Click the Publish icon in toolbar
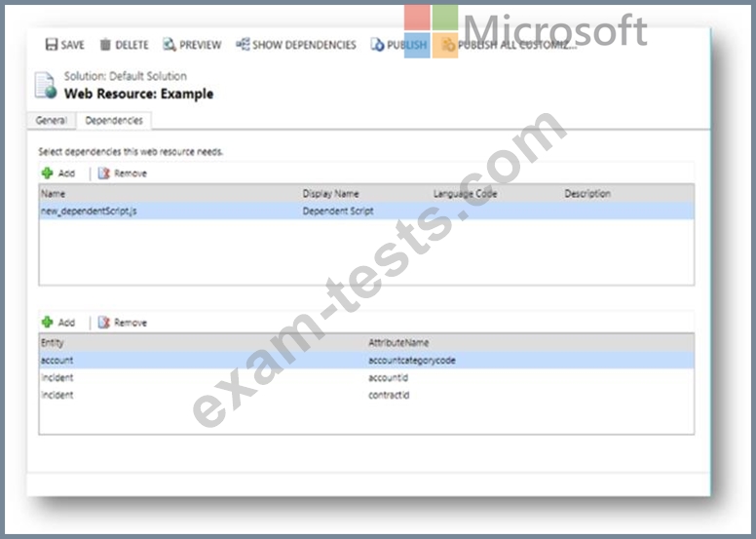Image resolution: width=756 pixels, height=539 pixels. click(377, 45)
